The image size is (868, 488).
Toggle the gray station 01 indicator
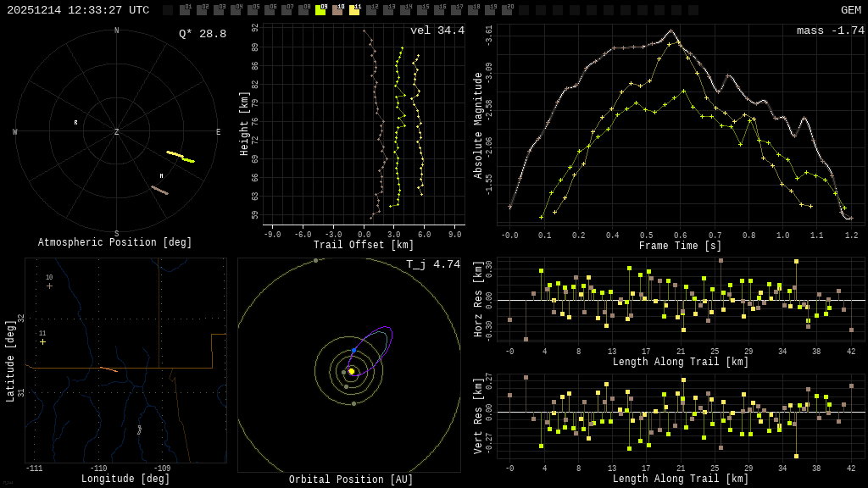185,10
